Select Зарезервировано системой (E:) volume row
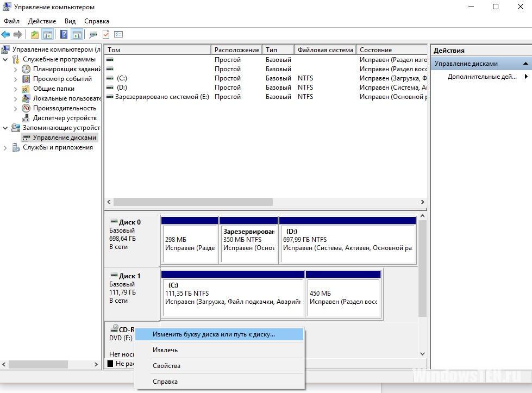Viewport: 532px width, 393px height. pyautogui.click(x=266, y=97)
